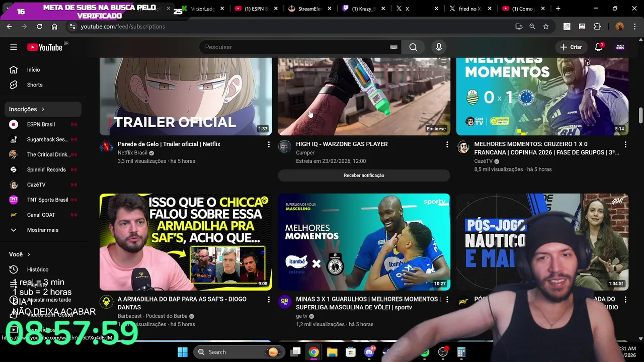This screenshot has height=362, width=644.
Task: Open Chrome three-dot menu
Action: coord(634,27)
